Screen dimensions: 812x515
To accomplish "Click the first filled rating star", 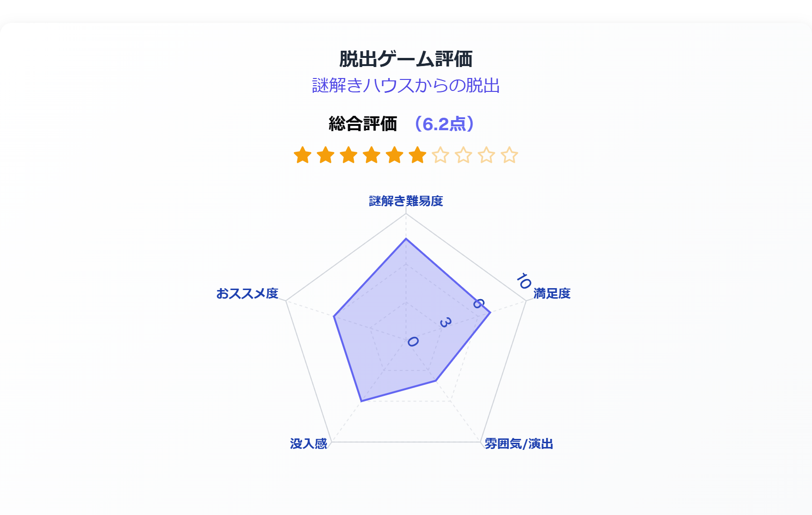I will 303,155.
